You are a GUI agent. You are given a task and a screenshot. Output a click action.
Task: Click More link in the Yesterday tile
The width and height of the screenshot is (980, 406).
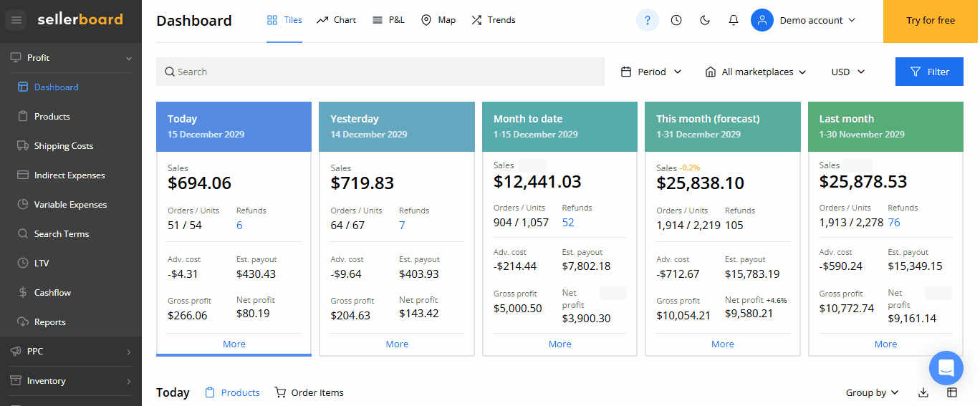(397, 344)
